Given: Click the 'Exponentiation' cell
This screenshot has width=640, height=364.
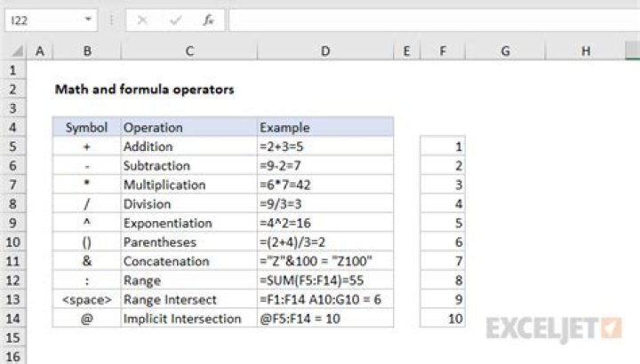Looking at the screenshot, I should 189,223.
